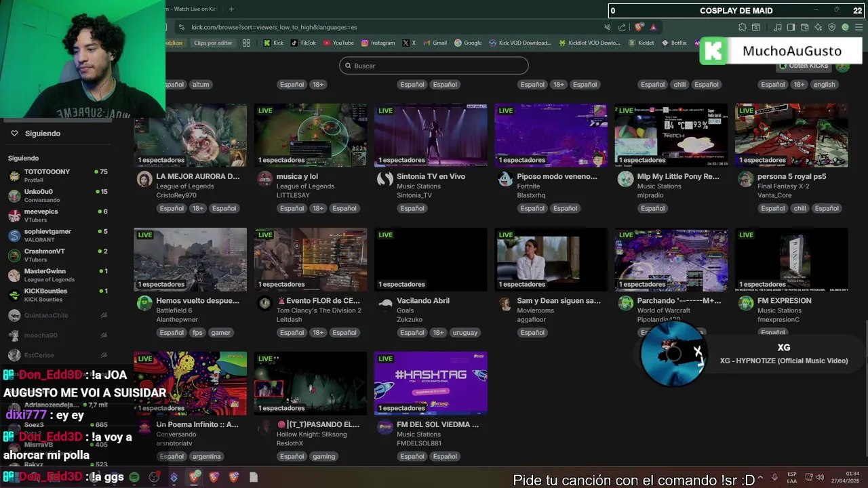Open Spotify from the taskbar
This screenshot has width=868, height=488.
134,477
